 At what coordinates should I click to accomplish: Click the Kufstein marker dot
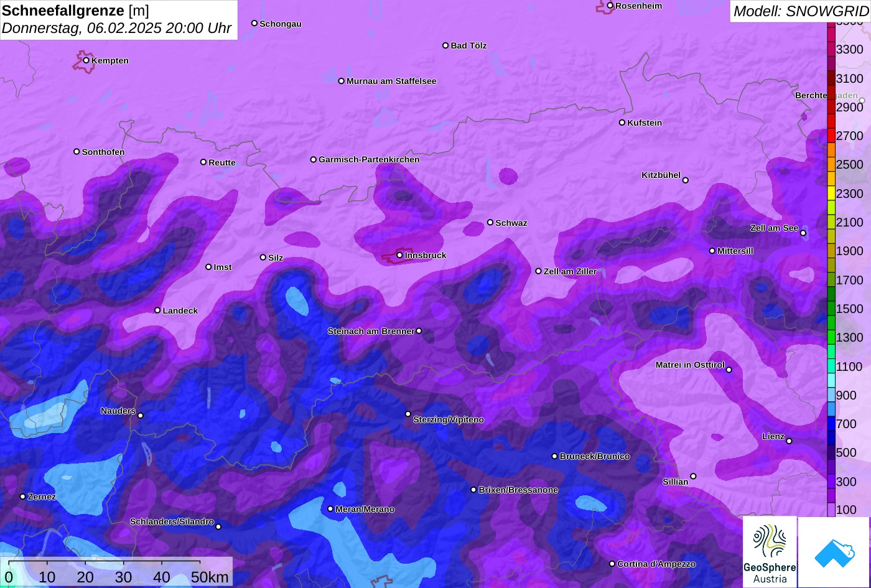(x=622, y=123)
